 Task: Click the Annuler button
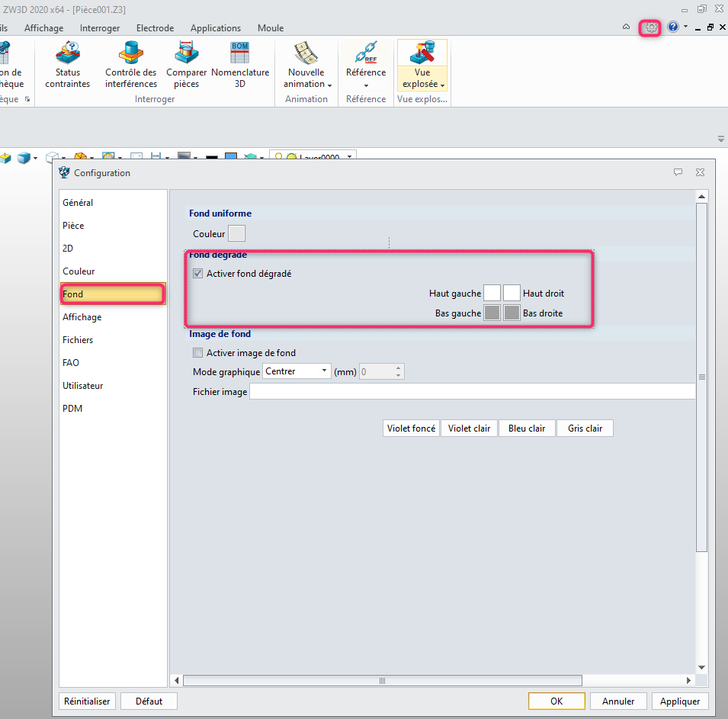point(618,701)
